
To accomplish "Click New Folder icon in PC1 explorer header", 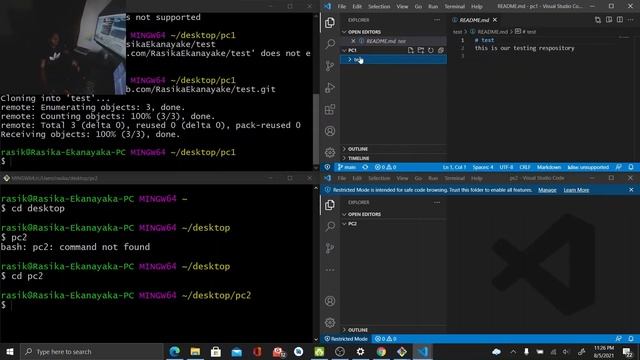I will pos(421,50).
